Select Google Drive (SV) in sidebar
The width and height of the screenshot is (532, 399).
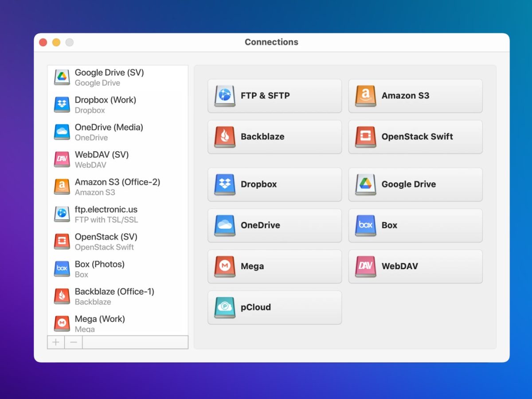109,77
